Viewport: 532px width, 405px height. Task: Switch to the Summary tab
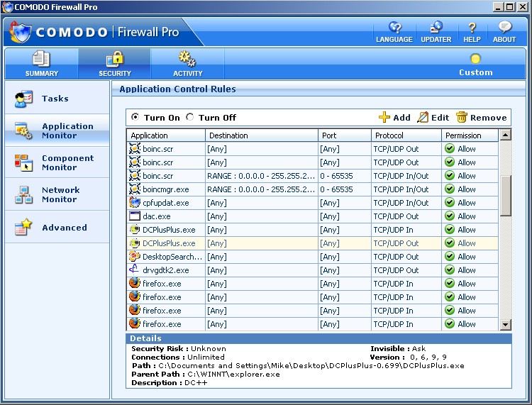(41, 64)
